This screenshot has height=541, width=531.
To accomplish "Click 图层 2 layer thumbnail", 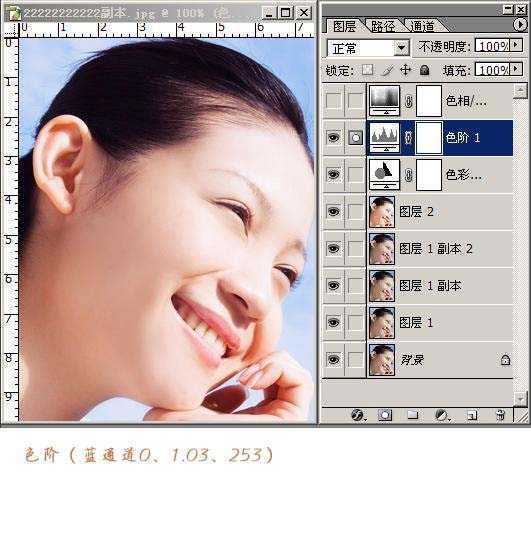I will point(382,212).
